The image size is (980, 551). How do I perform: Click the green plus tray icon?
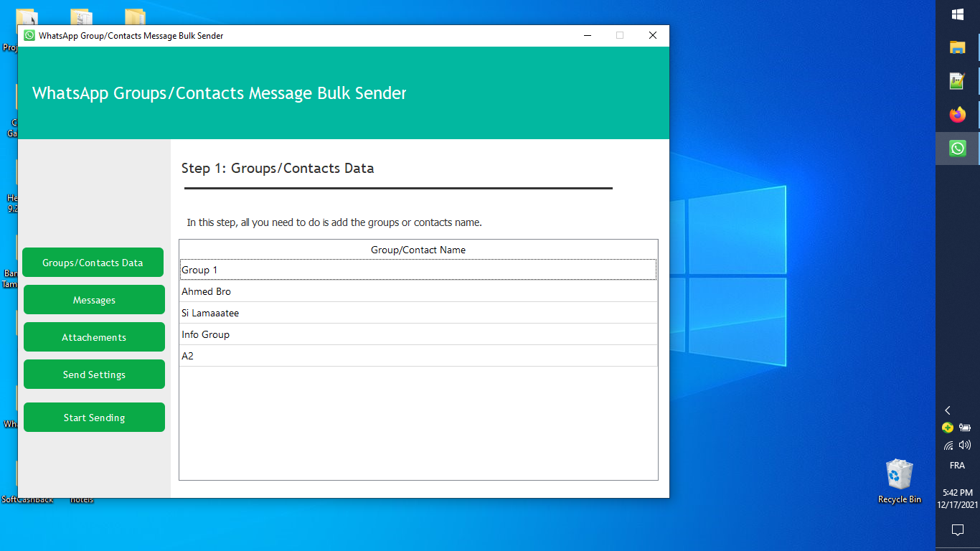point(948,428)
